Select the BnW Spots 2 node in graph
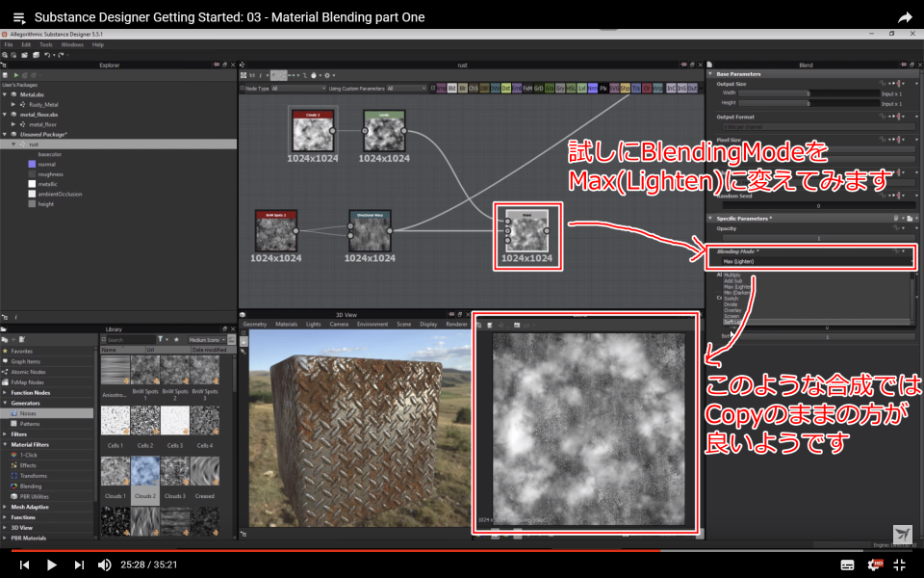The image size is (924, 578). [x=276, y=230]
